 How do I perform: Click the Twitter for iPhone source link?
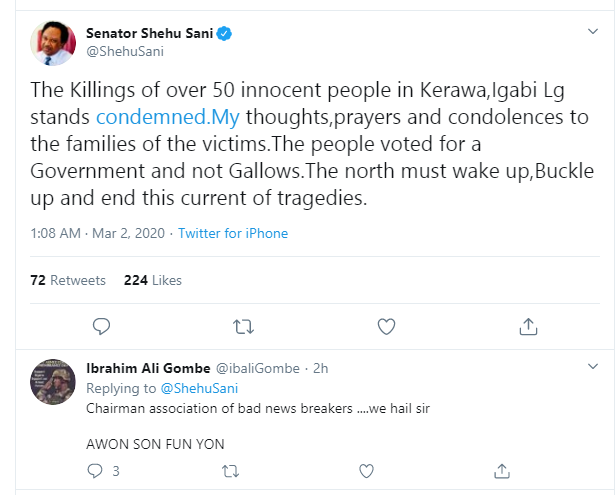pyautogui.click(x=233, y=234)
